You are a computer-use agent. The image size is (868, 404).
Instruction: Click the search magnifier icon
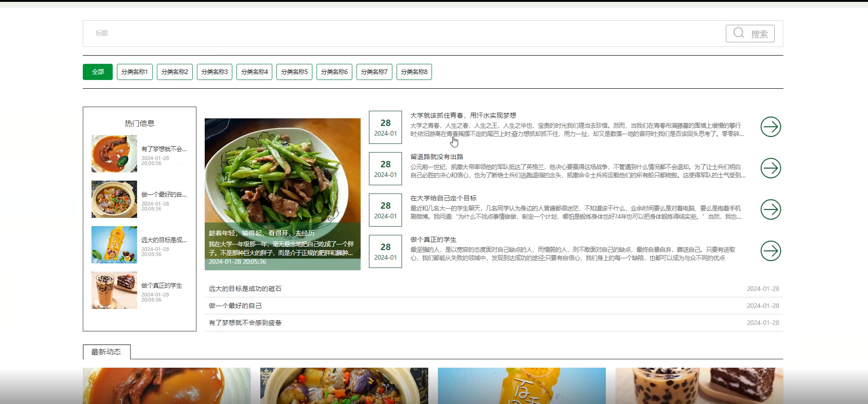[x=739, y=33]
